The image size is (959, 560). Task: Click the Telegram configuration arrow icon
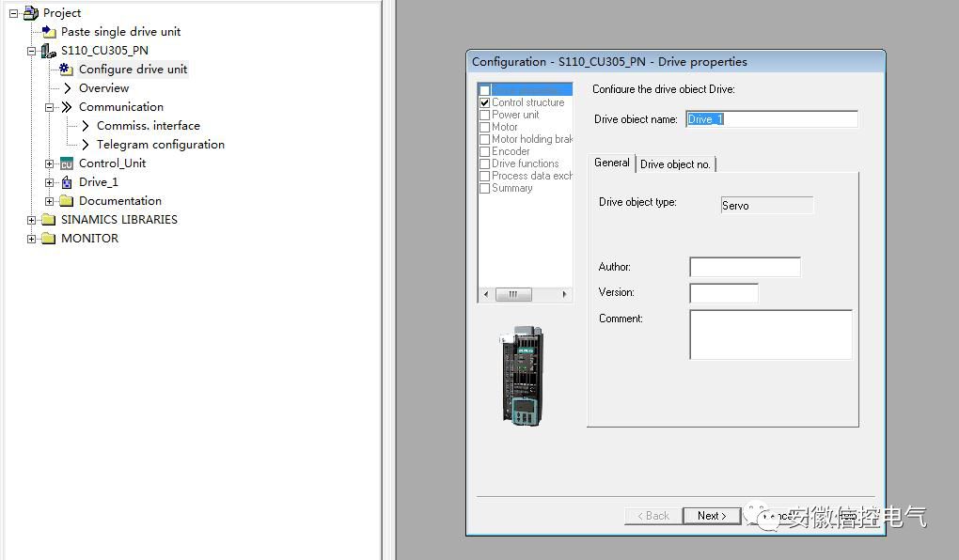[x=85, y=145]
